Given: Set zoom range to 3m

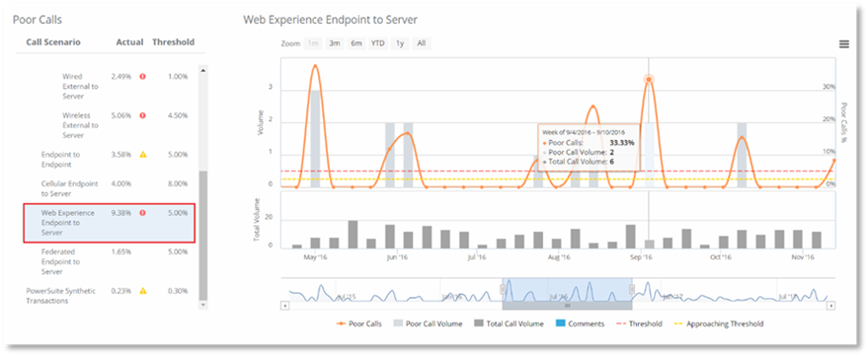Looking at the screenshot, I should [335, 43].
